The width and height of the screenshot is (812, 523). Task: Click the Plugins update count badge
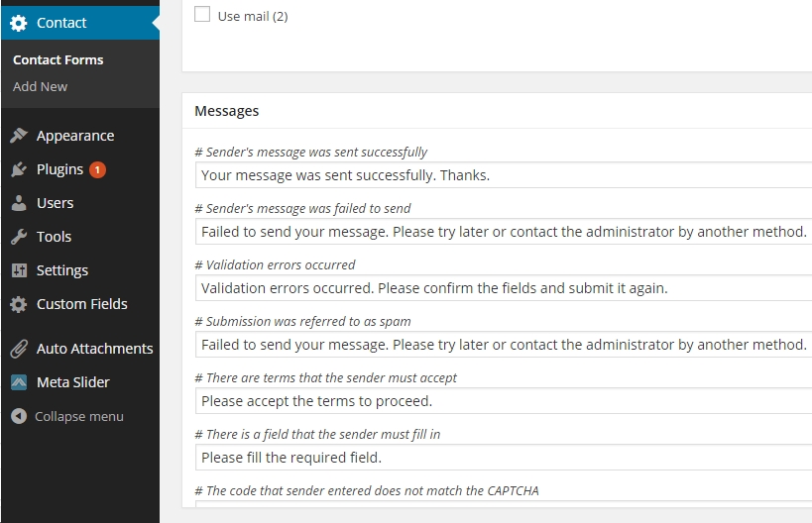tap(97, 169)
